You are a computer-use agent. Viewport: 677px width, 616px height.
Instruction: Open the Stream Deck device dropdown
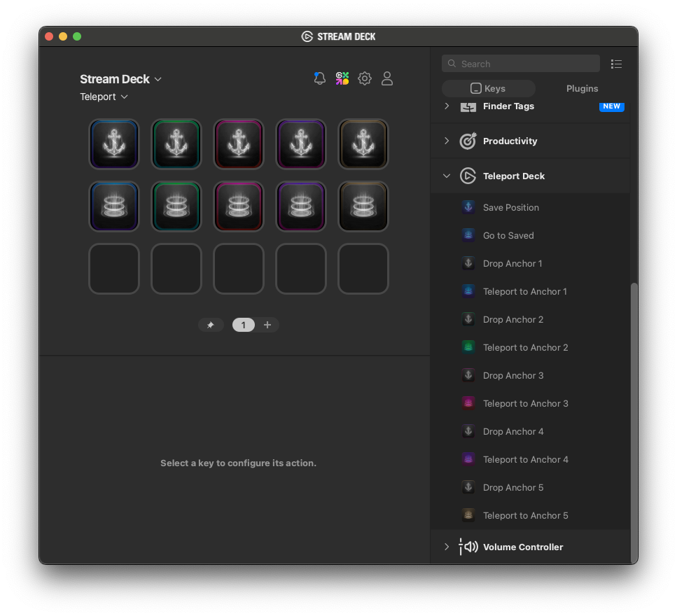[121, 79]
